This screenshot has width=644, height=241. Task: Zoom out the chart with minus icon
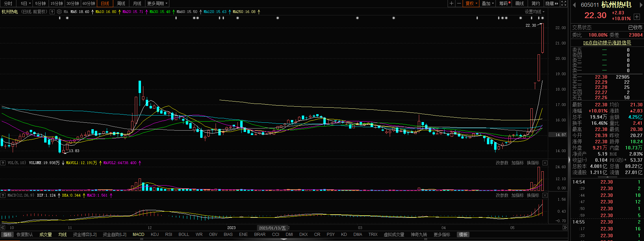(459, 3)
